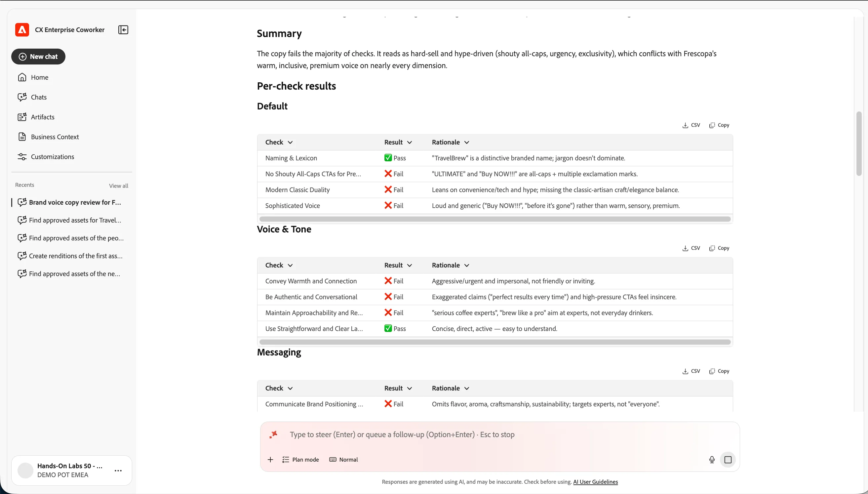
Task: Copy the Voice & Tone table
Action: pos(719,248)
